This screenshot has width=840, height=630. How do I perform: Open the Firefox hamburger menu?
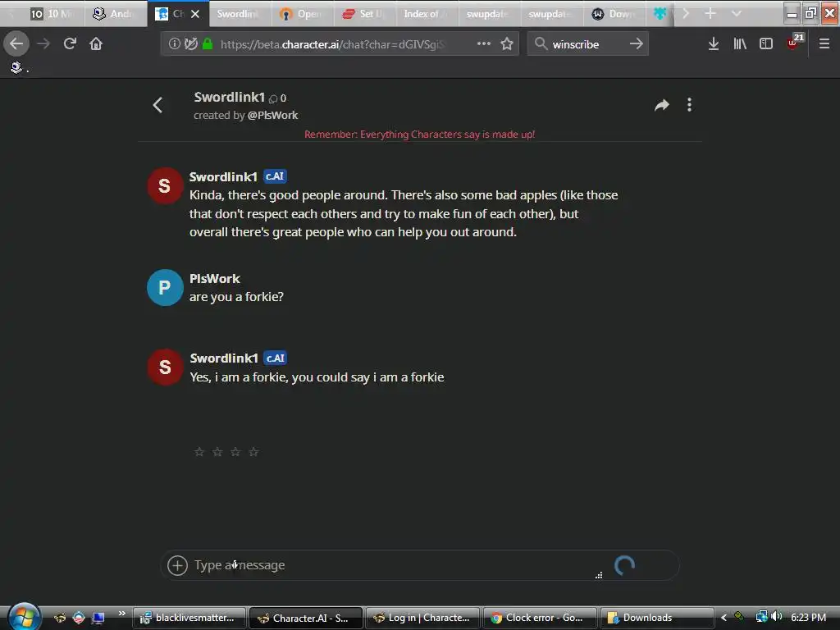824,43
